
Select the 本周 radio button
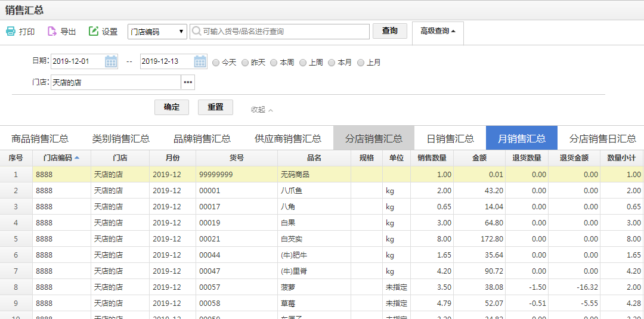tap(274, 63)
